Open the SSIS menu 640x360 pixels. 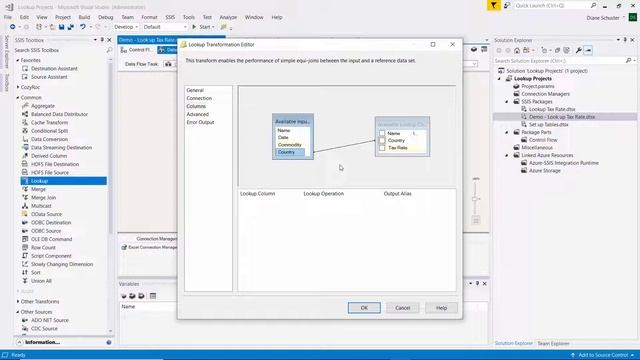[x=170, y=17]
